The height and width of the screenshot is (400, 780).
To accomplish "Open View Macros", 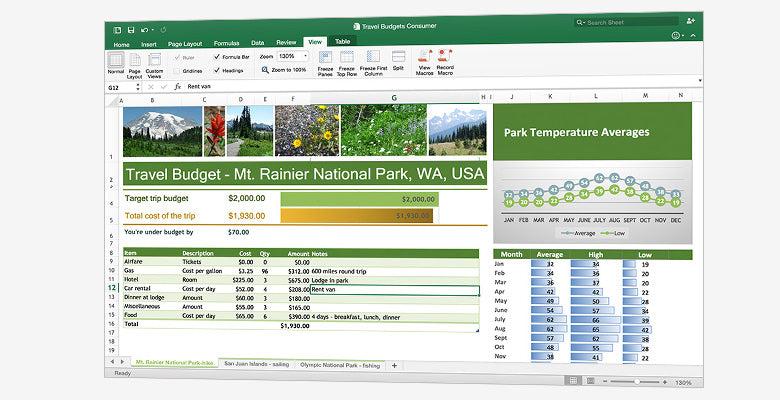I will [425, 59].
